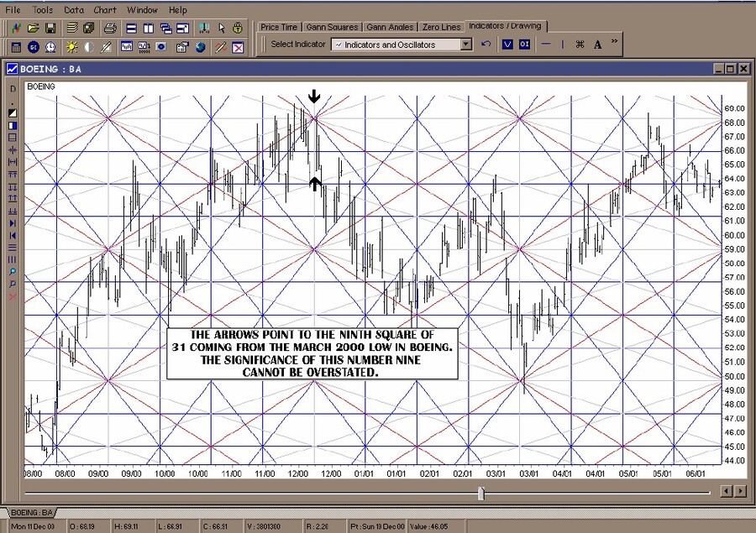Click the open folder icon in toolbar
The height and width of the screenshot is (533, 756).
[34, 29]
